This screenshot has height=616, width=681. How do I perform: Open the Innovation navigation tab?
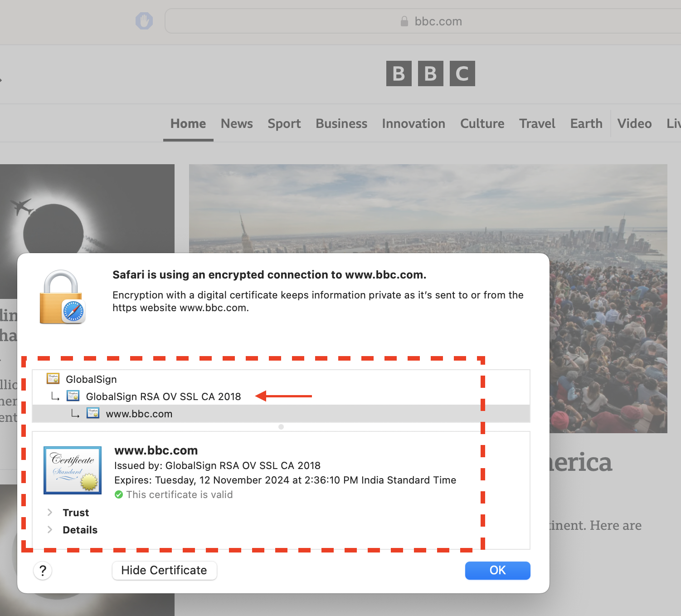(x=413, y=123)
